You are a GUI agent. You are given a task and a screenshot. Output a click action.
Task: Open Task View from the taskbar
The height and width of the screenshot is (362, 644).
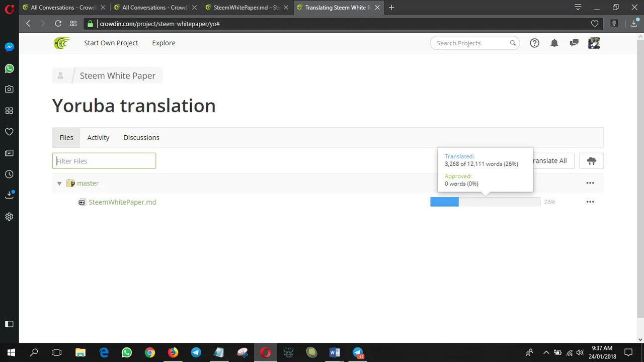click(57, 352)
